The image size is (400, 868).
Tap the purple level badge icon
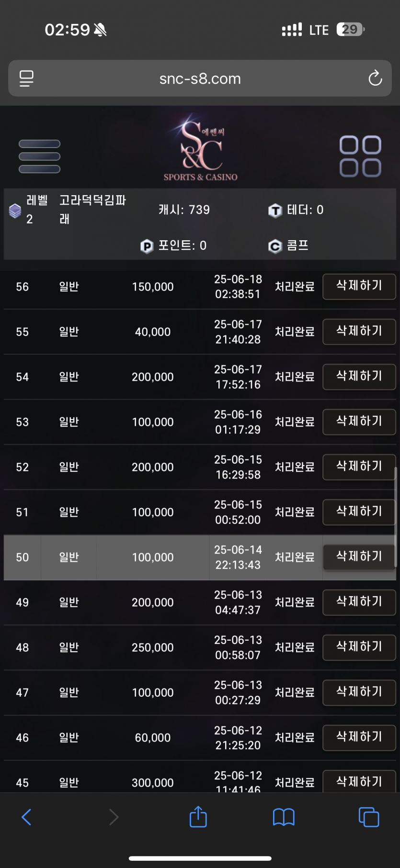15,211
